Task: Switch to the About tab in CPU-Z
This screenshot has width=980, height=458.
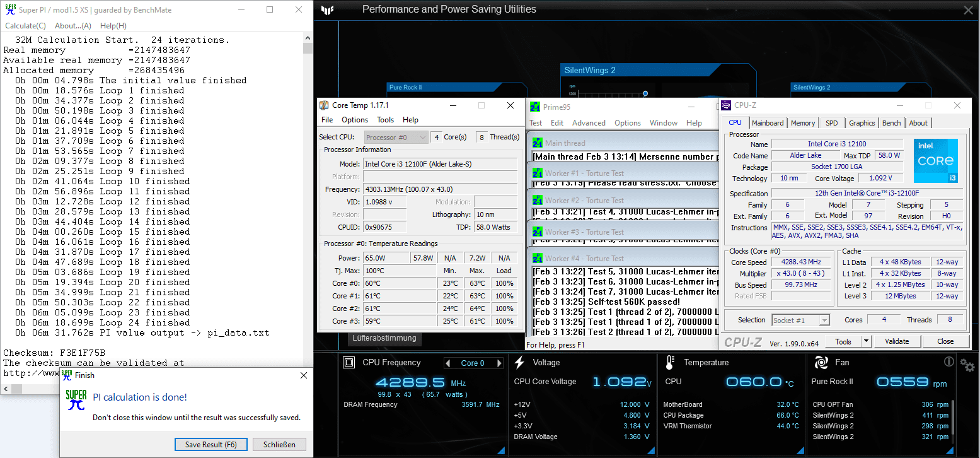Action: 918,123
